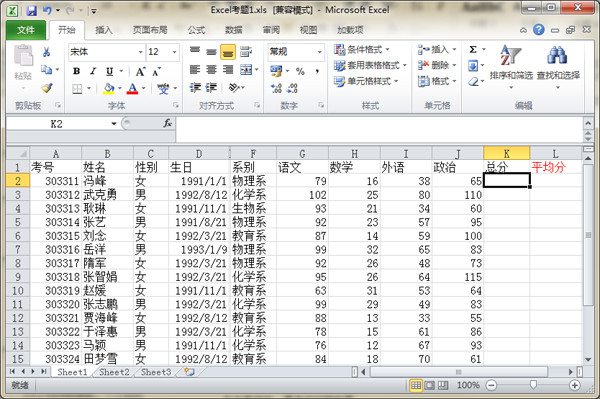Click the zoom slider handle
The image size is (600, 399).
click(x=533, y=385)
